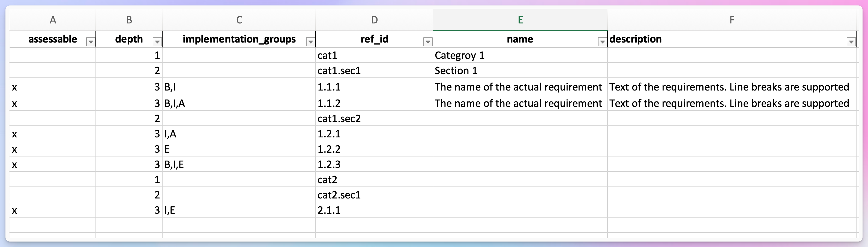Select column E header
Screen dimensions: 868x247
520,20
